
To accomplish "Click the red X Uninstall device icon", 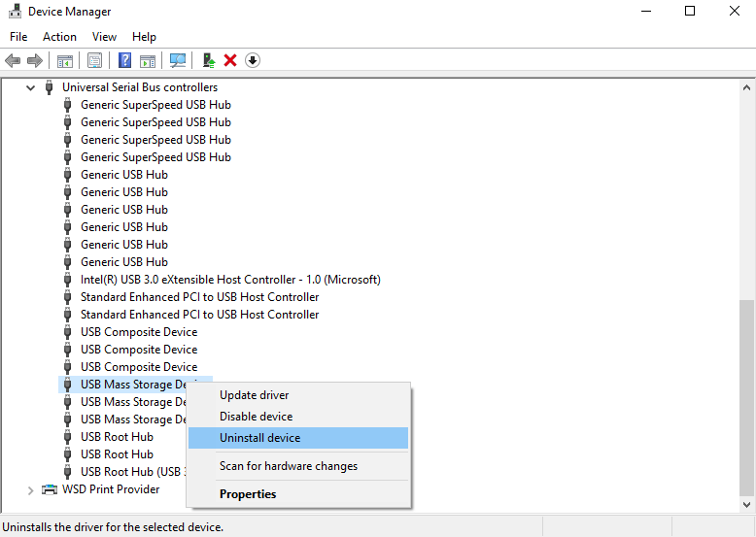I will pos(230,60).
